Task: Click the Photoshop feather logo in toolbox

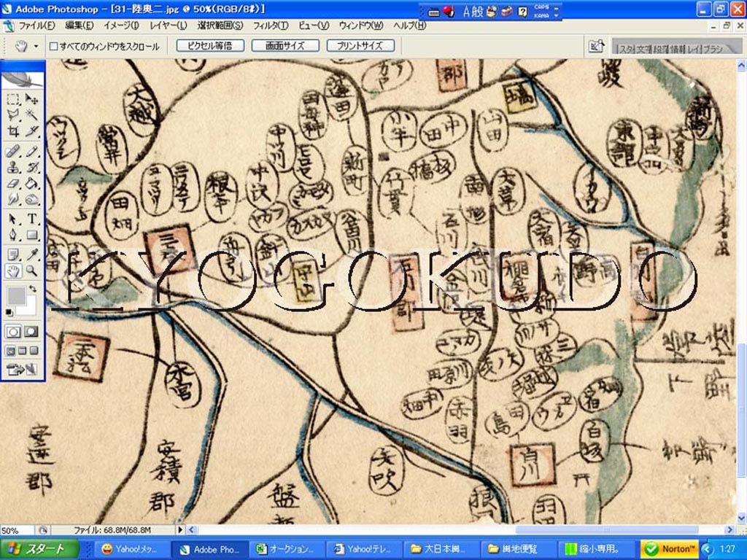Action: point(23,79)
